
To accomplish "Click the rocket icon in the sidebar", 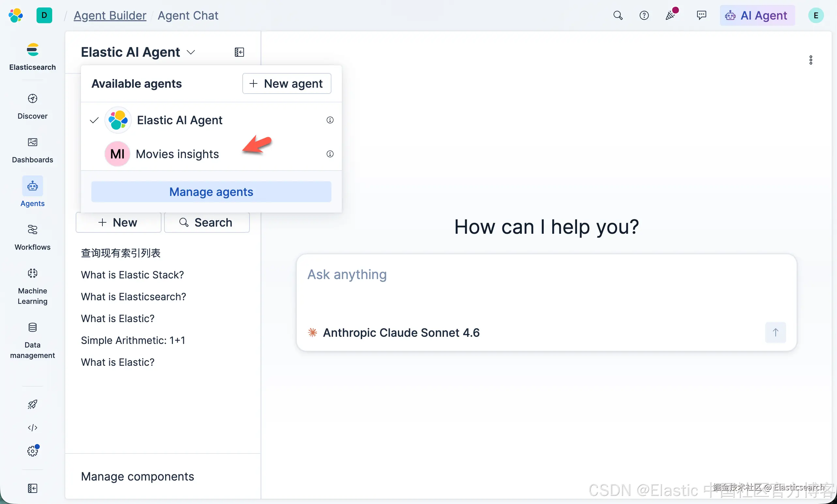I will coord(33,404).
